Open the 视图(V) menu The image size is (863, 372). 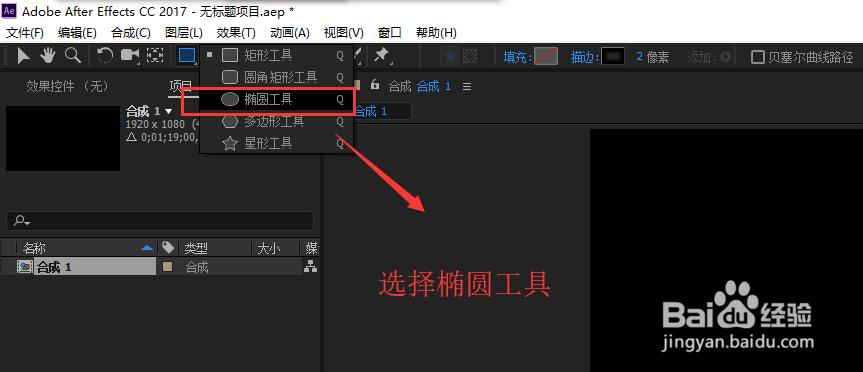(343, 32)
